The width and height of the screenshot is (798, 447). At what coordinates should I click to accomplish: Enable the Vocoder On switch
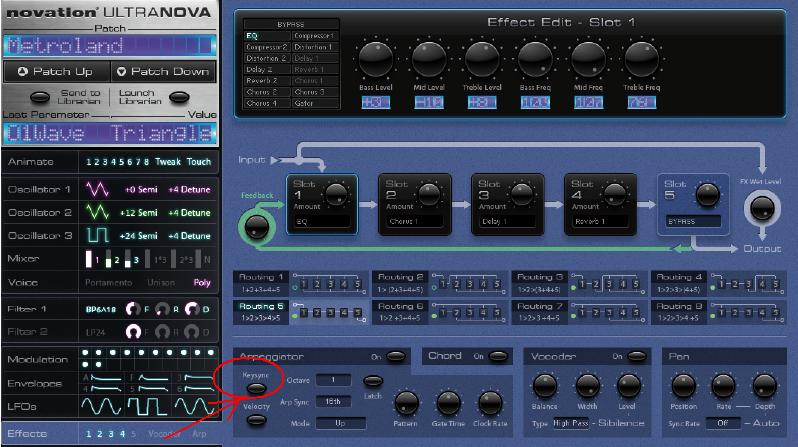click(x=637, y=356)
